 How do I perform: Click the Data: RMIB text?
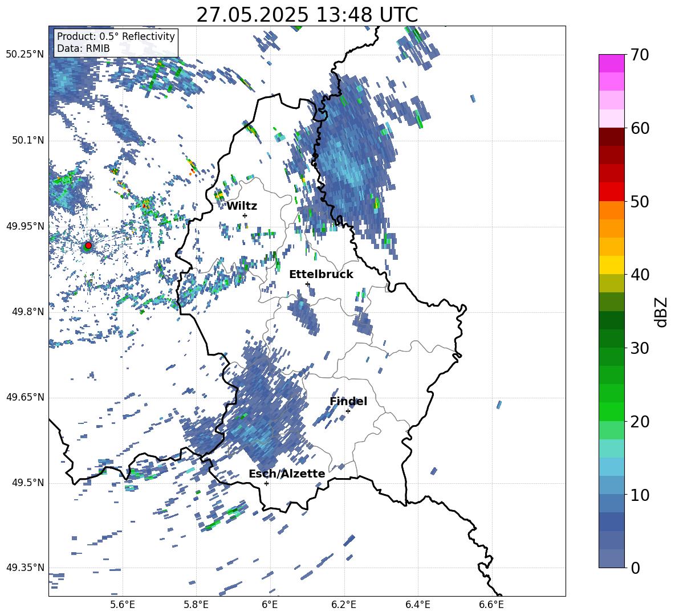click(83, 48)
